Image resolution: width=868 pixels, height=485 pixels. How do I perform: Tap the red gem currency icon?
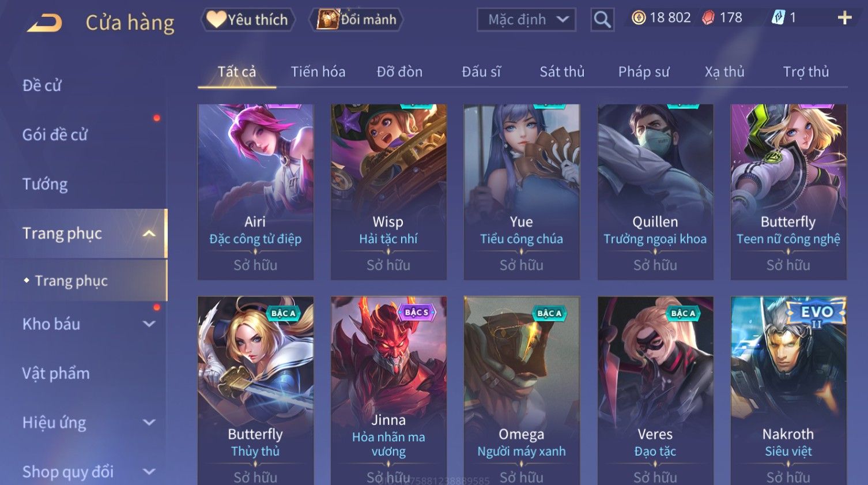click(708, 18)
